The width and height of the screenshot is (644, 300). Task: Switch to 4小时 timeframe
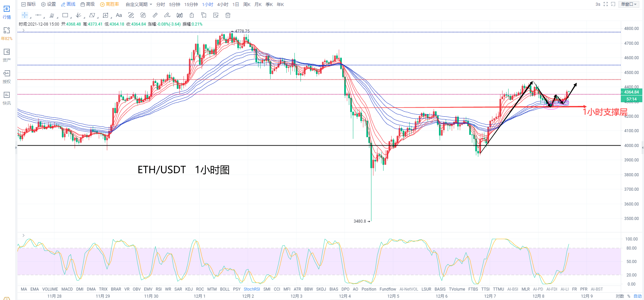223,4
